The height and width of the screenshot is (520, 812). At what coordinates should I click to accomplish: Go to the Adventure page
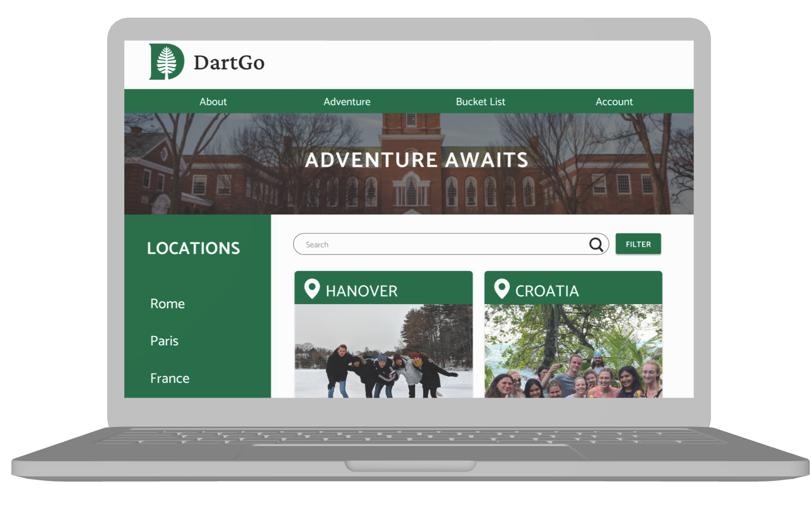[x=347, y=102]
